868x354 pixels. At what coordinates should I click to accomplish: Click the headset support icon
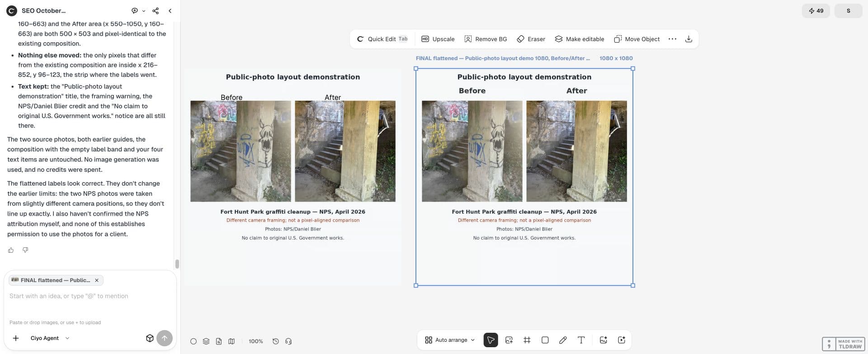(288, 341)
